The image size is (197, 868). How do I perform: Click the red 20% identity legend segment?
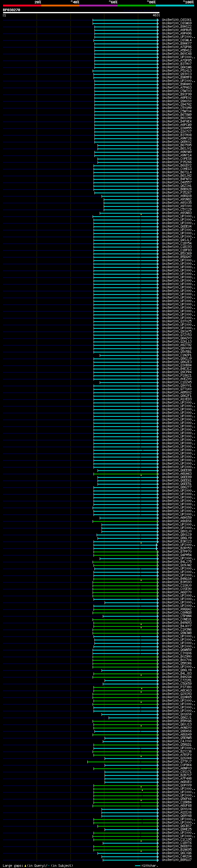[22, 6]
